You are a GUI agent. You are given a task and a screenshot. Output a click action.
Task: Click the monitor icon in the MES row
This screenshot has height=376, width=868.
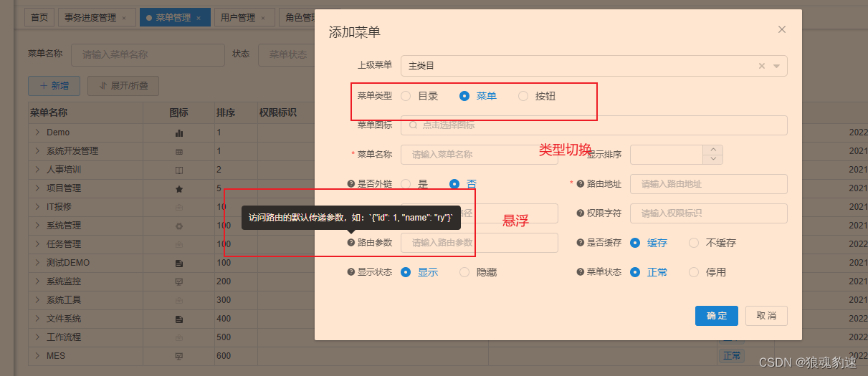pos(179,356)
